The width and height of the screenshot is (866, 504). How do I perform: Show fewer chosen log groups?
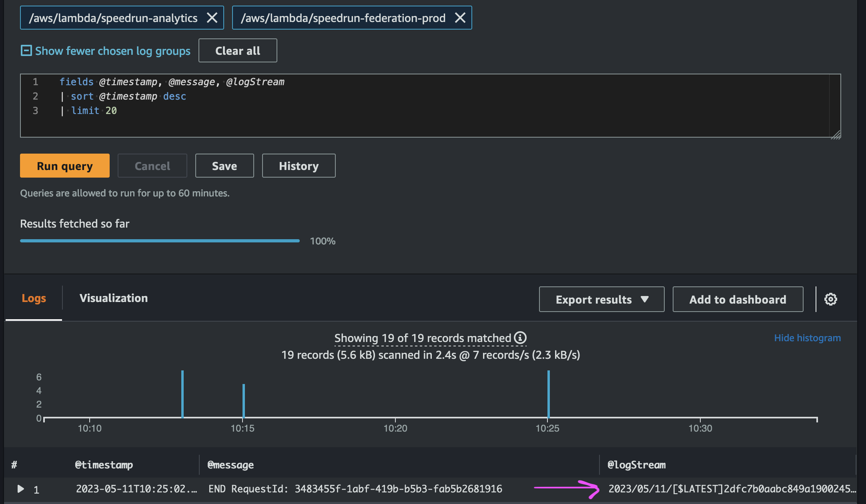pyautogui.click(x=112, y=51)
